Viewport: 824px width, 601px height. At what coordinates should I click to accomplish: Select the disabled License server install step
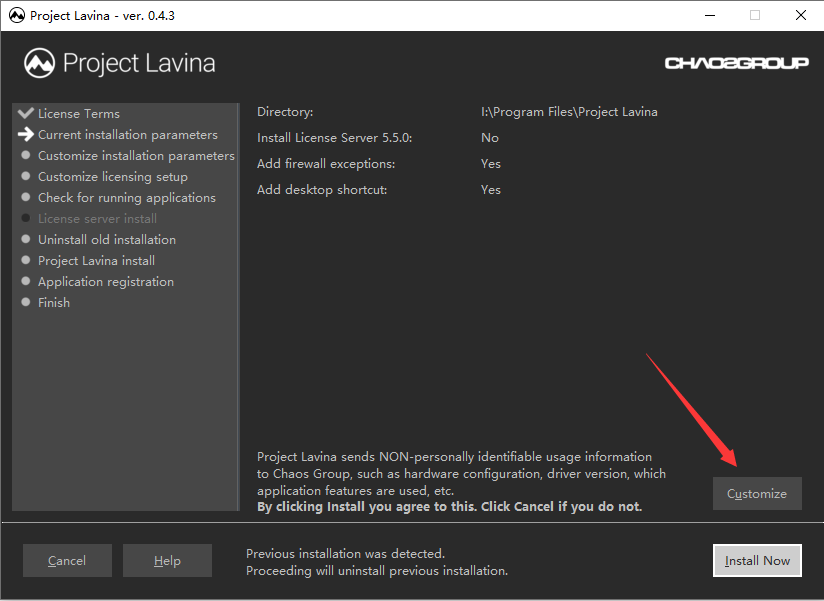coord(97,219)
